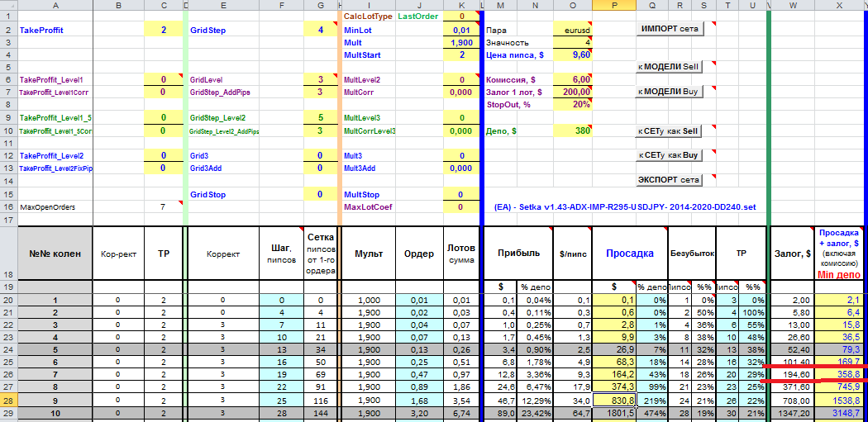Click the Min депо header text

click(x=839, y=274)
